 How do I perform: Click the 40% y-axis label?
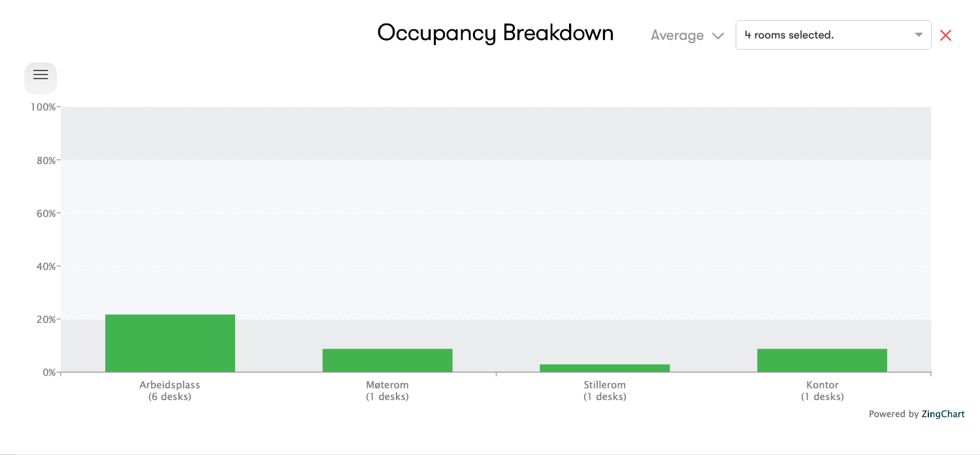(46, 266)
